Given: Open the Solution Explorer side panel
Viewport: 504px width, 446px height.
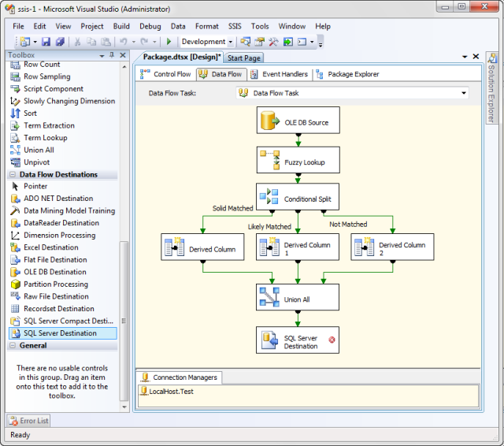Looking at the screenshot, I should tap(491, 87).
